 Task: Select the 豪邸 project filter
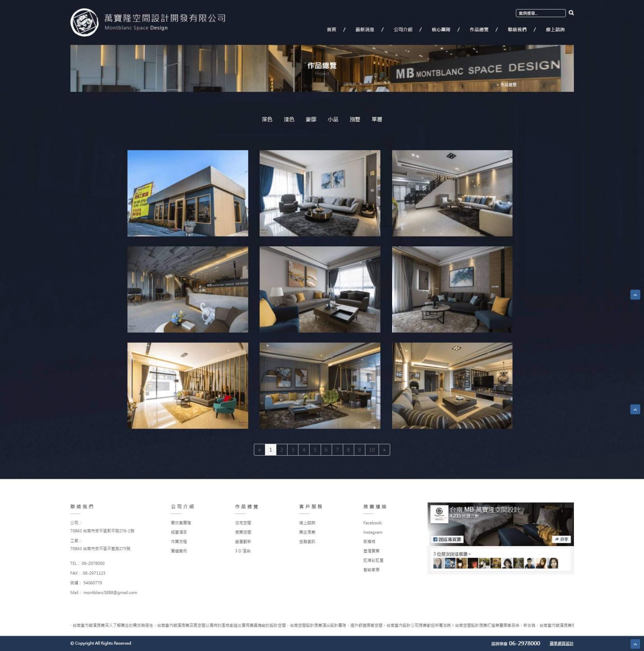(311, 120)
